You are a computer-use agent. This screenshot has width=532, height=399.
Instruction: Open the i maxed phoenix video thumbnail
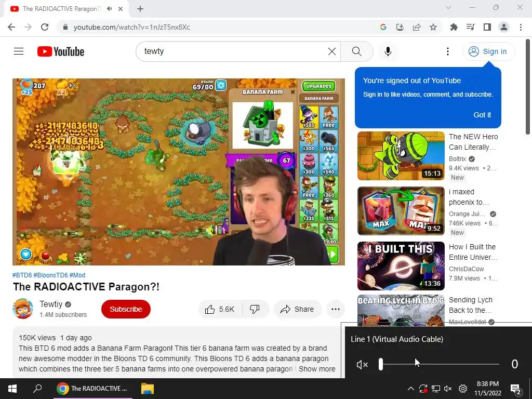(x=401, y=211)
